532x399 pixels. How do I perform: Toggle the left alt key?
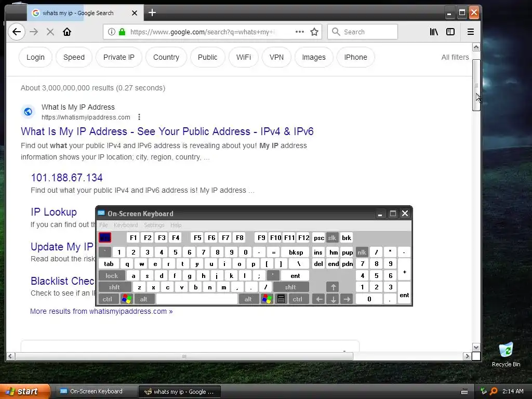point(144,299)
